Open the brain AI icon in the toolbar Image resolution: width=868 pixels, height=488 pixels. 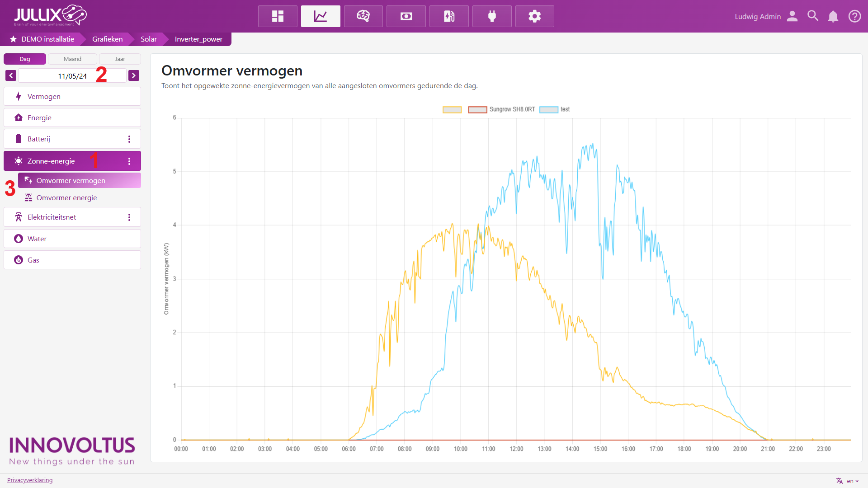pos(363,16)
